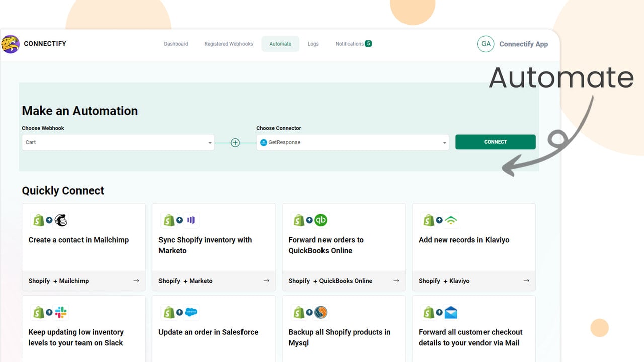Click the MySQL icon on Backup card
Screen dimensions: 644x362
321,313
